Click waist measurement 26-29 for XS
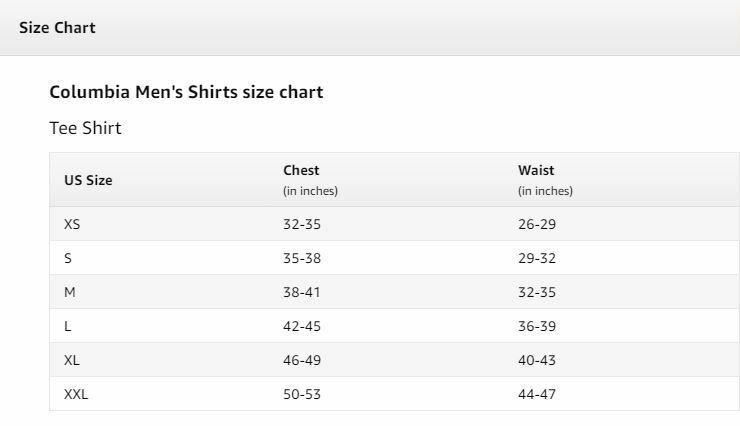The height and width of the screenshot is (426, 740). click(x=537, y=224)
